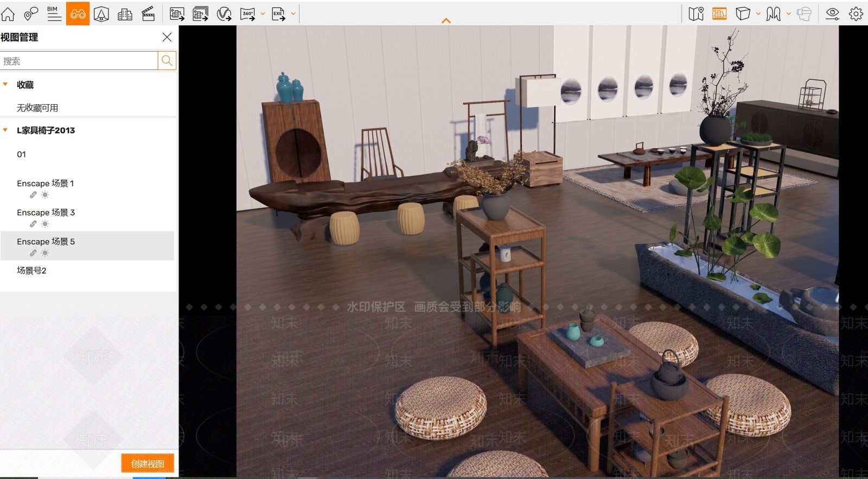Click the link icon under Enscape 场景 5
This screenshot has width=868, height=479.
[33, 253]
